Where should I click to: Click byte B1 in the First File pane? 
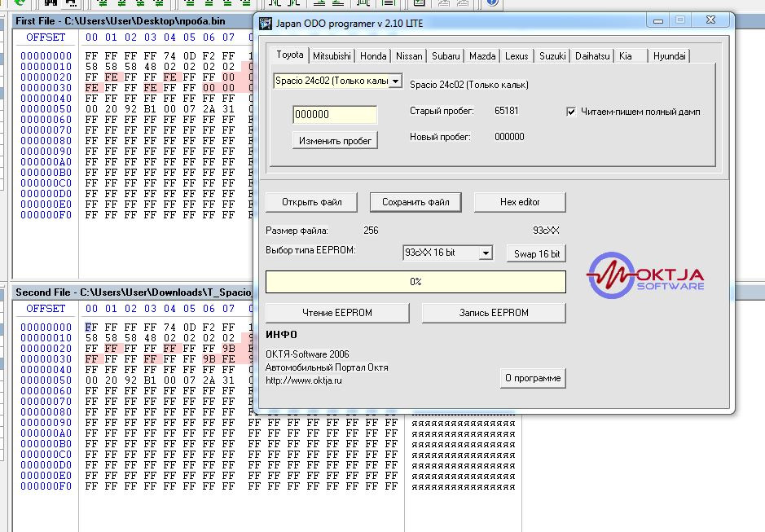150,109
